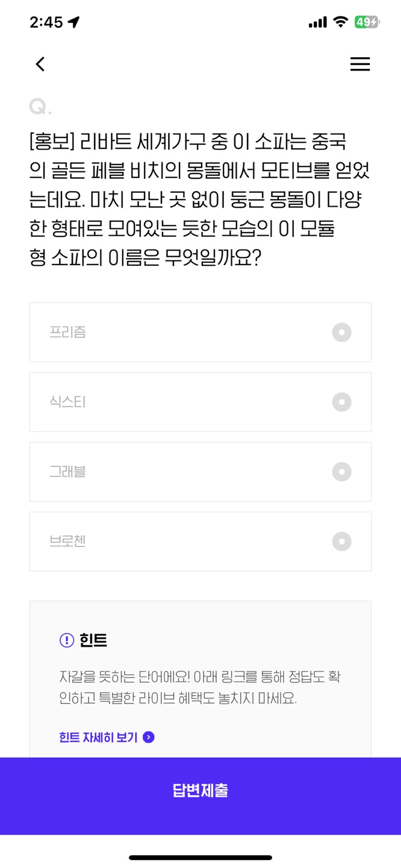Tap the 2:45 clock in status bar
401x868 pixels.
point(46,22)
